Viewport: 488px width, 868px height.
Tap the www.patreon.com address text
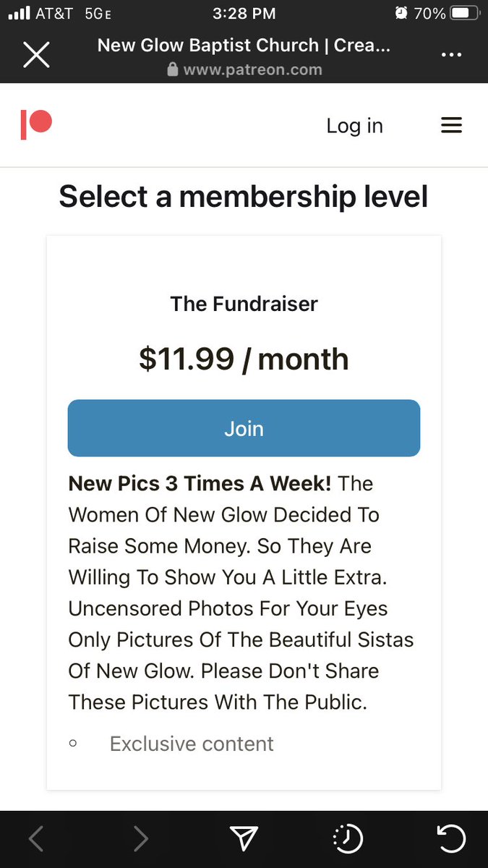(252, 70)
